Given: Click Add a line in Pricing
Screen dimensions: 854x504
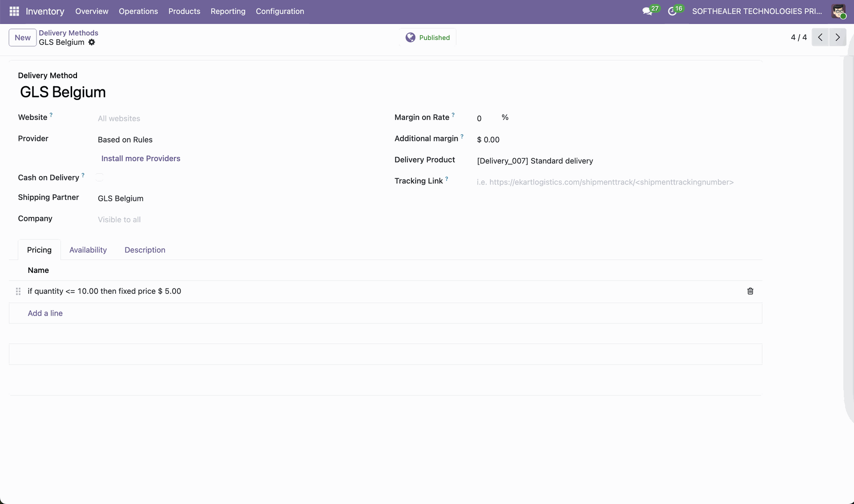Looking at the screenshot, I should 45,313.
